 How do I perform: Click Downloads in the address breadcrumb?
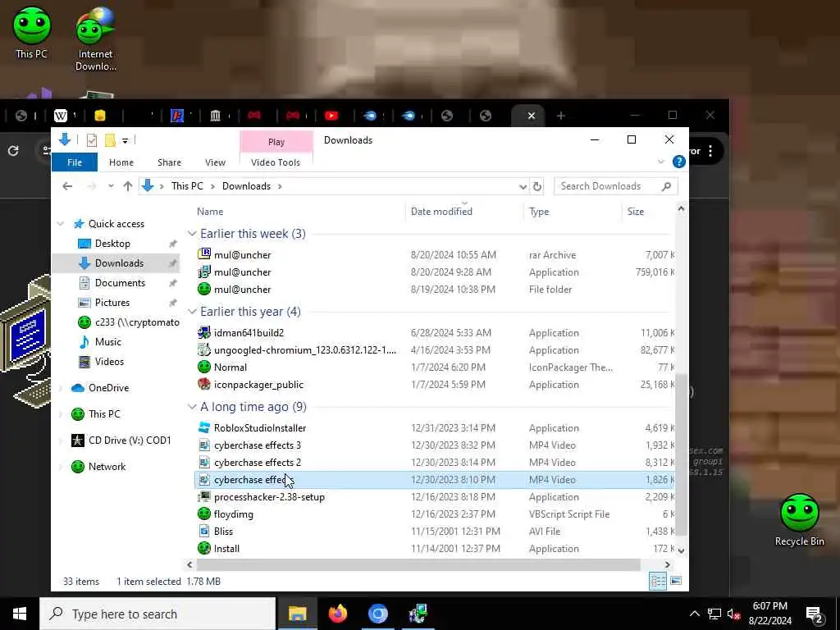246,186
